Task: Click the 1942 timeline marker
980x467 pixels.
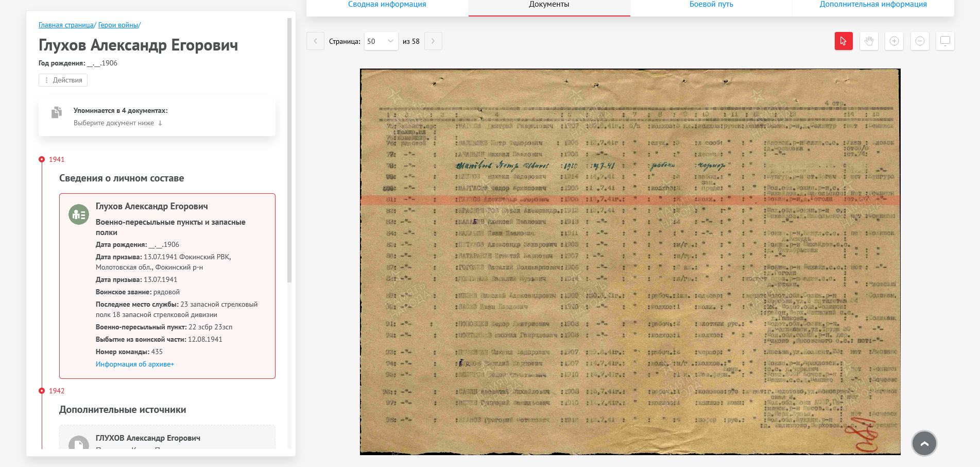Action: click(x=42, y=391)
